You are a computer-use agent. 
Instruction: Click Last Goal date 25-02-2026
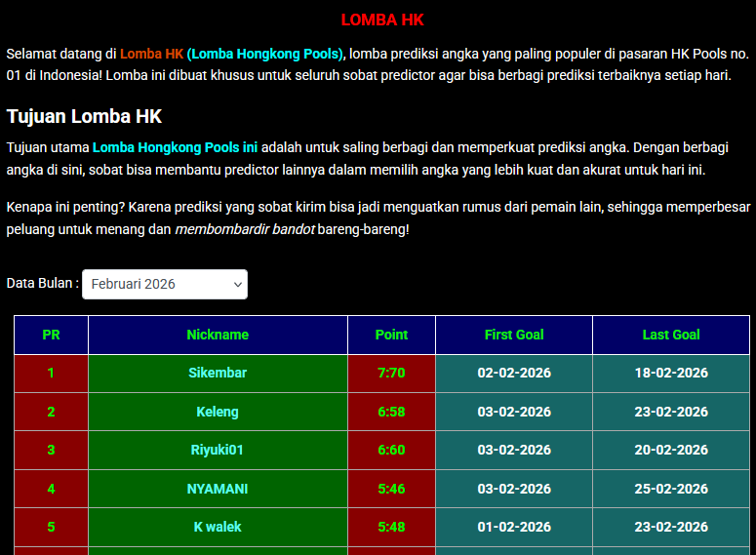[671, 489]
